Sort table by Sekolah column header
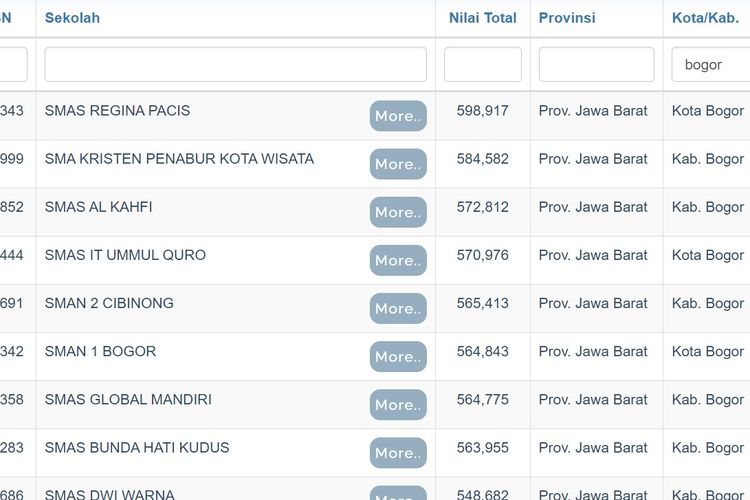Image resolution: width=750 pixels, height=500 pixels. pyautogui.click(x=72, y=18)
